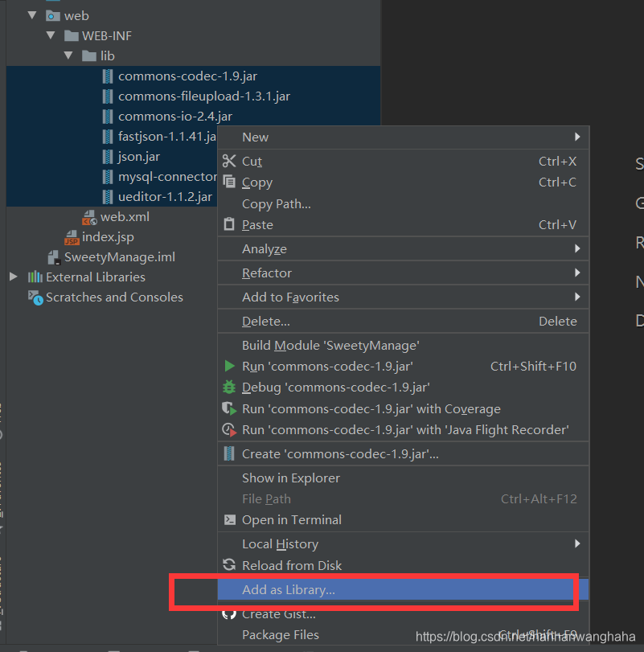Image resolution: width=644 pixels, height=652 pixels.
Task: Click the fastjson jar archive icon
Action: pos(108,137)
